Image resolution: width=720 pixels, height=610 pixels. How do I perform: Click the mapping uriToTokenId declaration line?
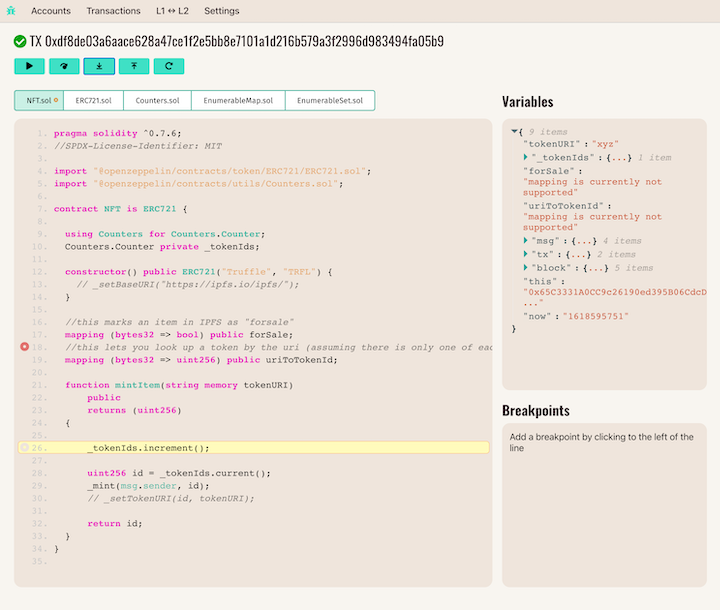201,360
